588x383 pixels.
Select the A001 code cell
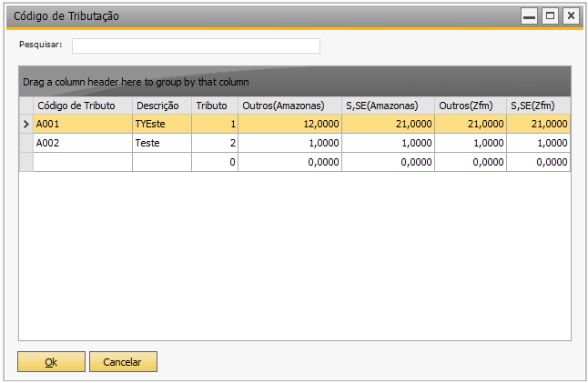click(83, 124)
